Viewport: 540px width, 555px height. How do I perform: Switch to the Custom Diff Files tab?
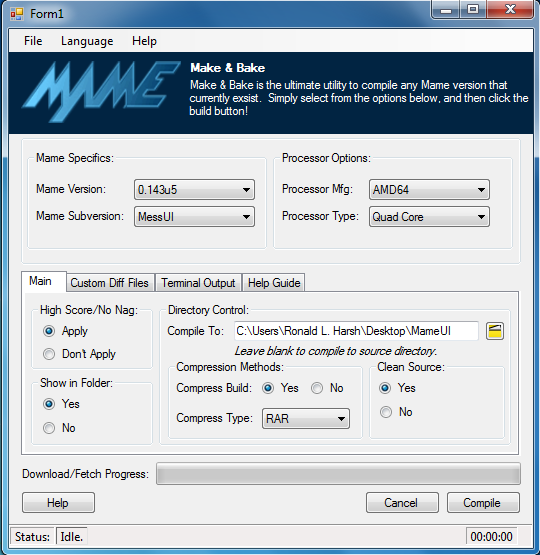pyautogui.click(x=109, y=283)
